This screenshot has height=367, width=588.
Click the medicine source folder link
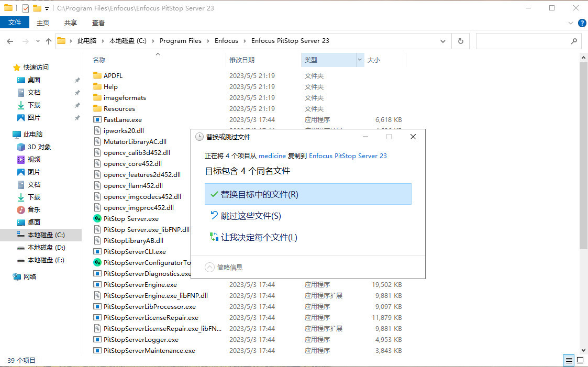pyautogui.click(x=272, y=155)
